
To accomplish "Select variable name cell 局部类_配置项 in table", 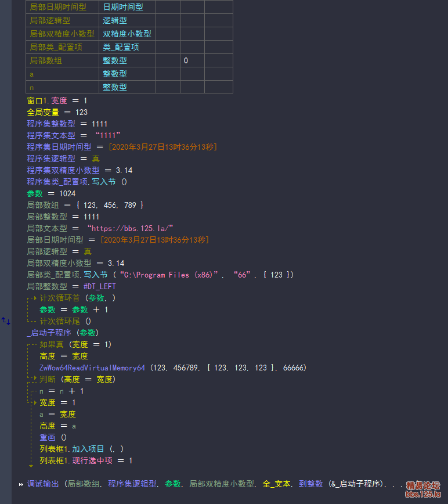I will click(x=62, y=47).
